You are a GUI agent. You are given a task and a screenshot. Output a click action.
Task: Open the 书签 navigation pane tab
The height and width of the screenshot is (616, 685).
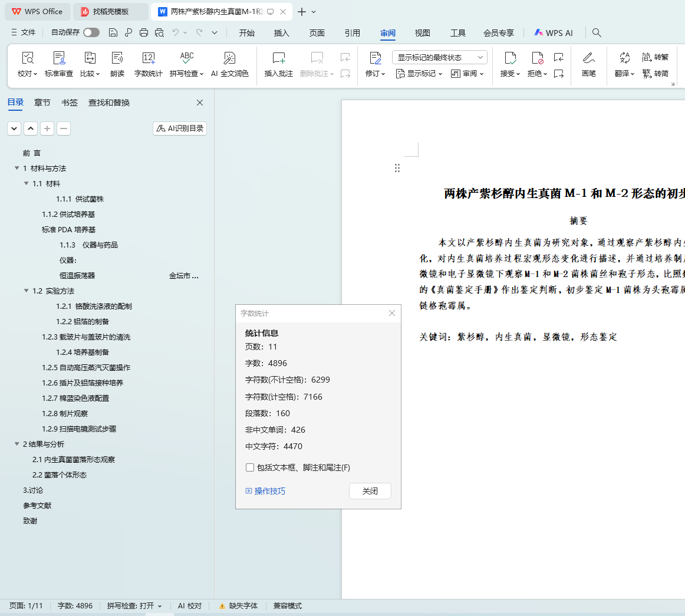(x=70, y=103)
